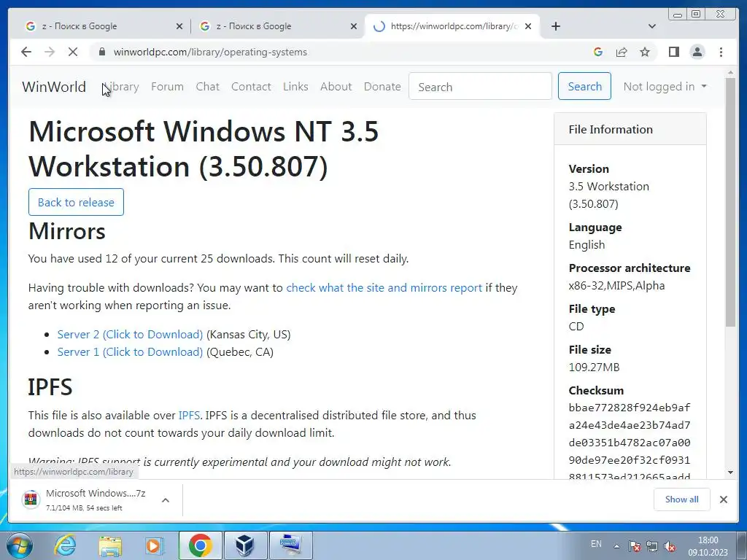Click the Chrome taskbar icon

(x=200, y=545)
